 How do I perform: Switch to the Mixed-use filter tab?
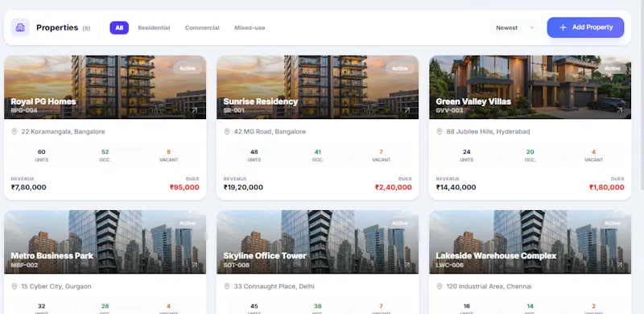(250, 28)
